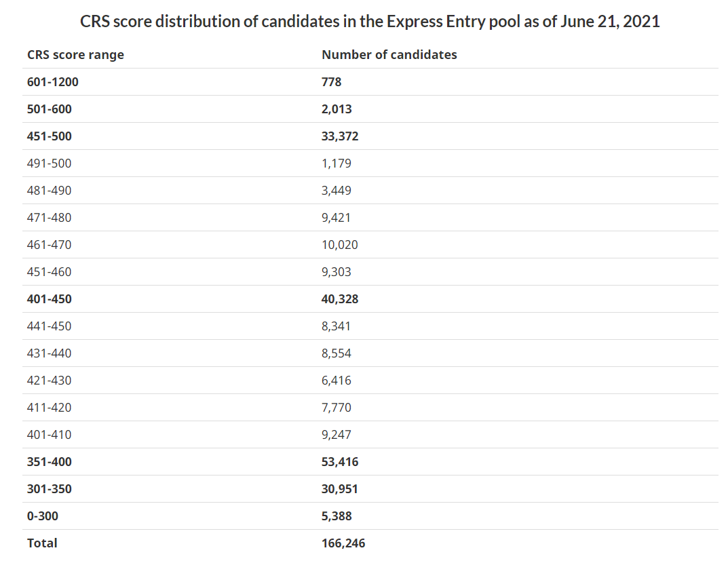
Task: Click the 471-480 range cell
Action: tap(49, 218)
